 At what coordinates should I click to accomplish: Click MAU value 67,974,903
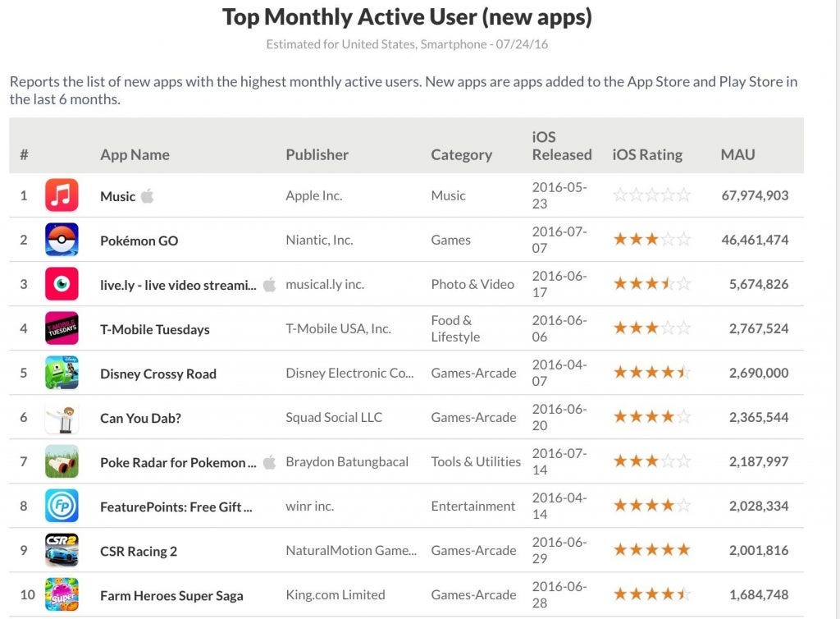[755, 195]
